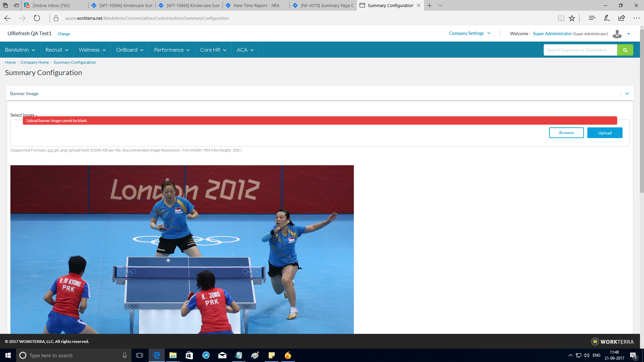Click the taskbar clock showing 11:48

tap(614, 355)
